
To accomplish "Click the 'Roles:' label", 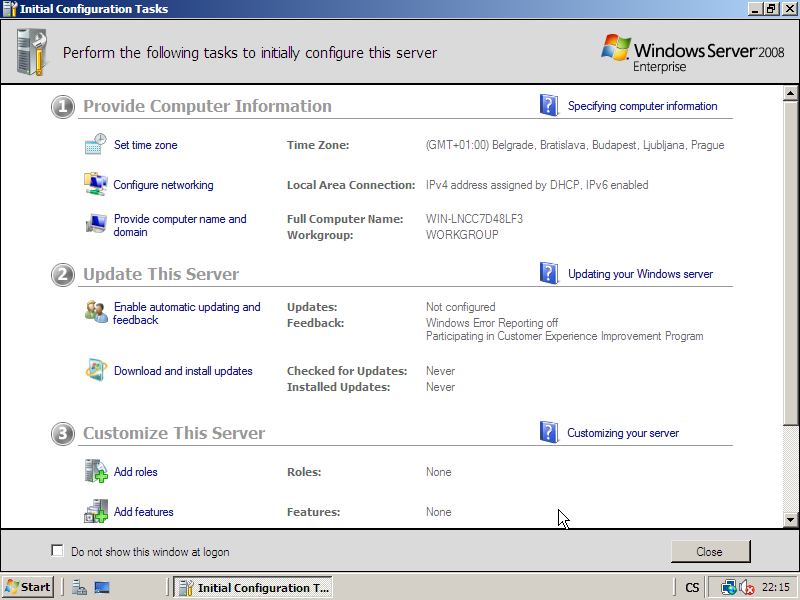I will point(304,472).
